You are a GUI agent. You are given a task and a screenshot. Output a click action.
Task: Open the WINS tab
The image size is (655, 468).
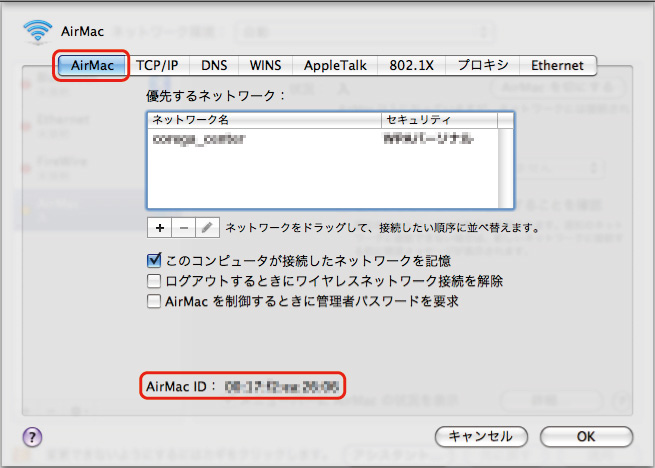pos(265,65)
